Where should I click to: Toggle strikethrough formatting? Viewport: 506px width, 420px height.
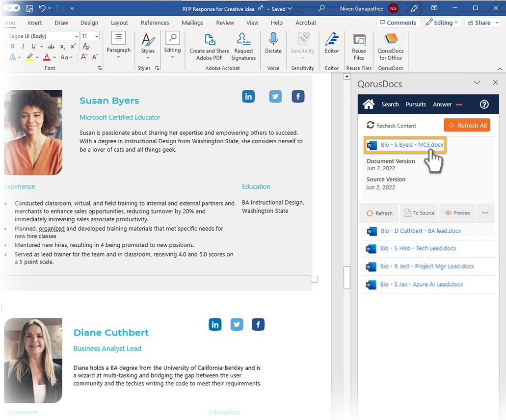(x=51, y=47)
